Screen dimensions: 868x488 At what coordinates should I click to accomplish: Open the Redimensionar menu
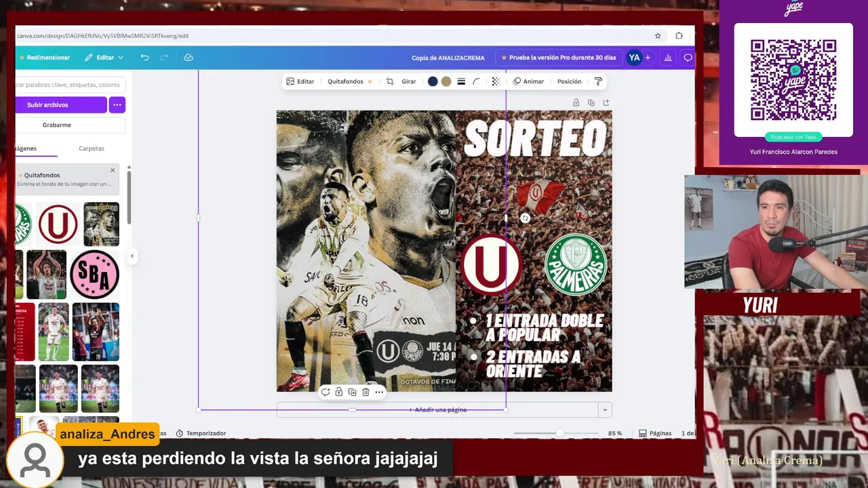pyautogui.click(x=45, y=58)
